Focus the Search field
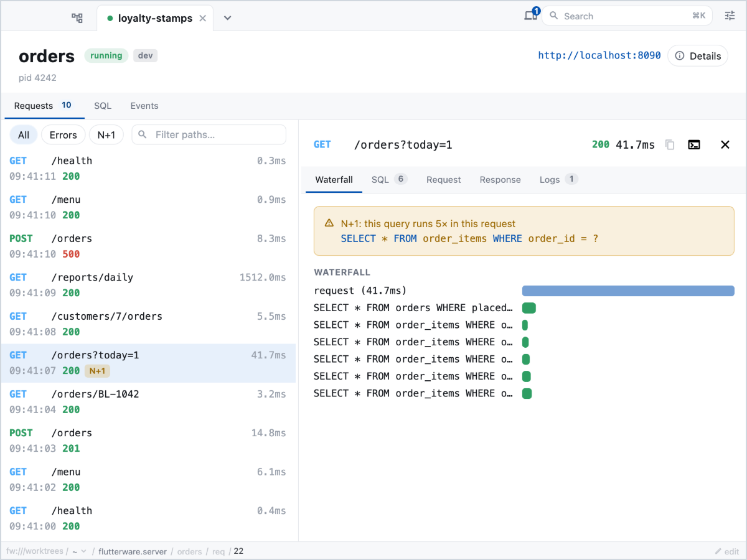Viewport: 747px width, 560px height. (x=627, y=16)
